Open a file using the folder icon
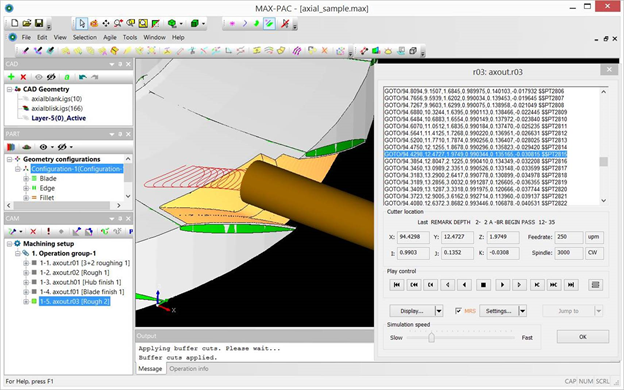This screenshot has width=624, height=390. click(x=27, y=23)
